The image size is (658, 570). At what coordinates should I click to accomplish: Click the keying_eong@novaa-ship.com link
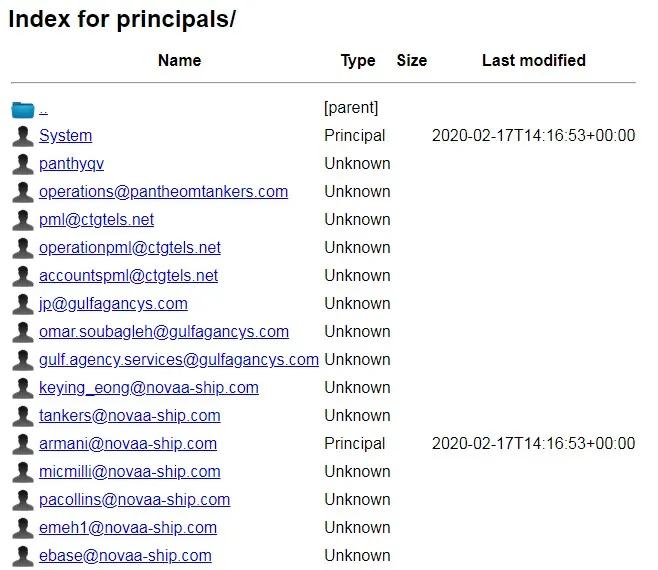tap(149, 388)
